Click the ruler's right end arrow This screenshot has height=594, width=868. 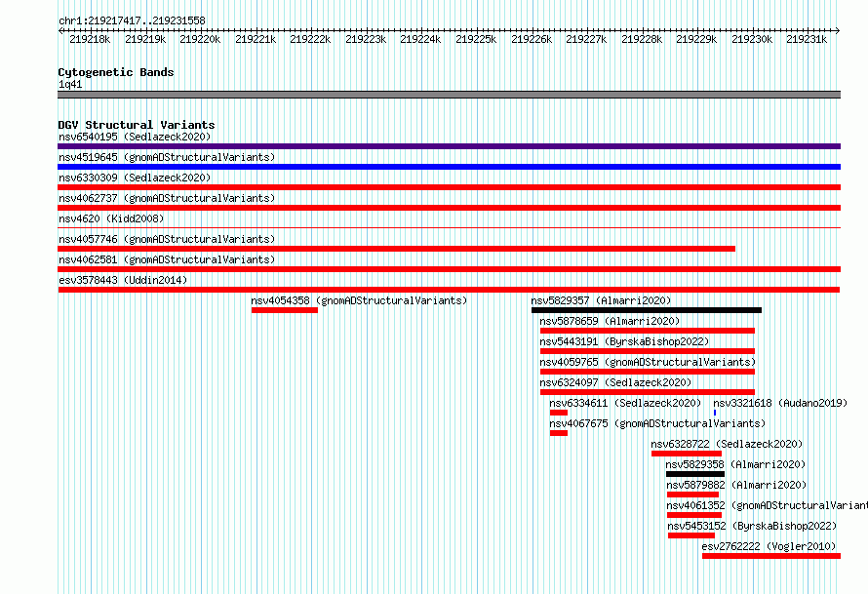click(x=838, y=30)
